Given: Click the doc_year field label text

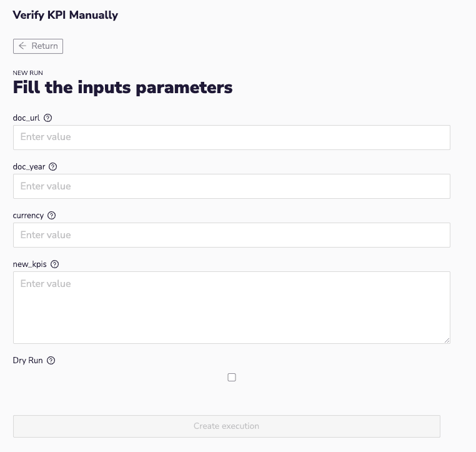Looking at the screenshot, I should [29, 167].
